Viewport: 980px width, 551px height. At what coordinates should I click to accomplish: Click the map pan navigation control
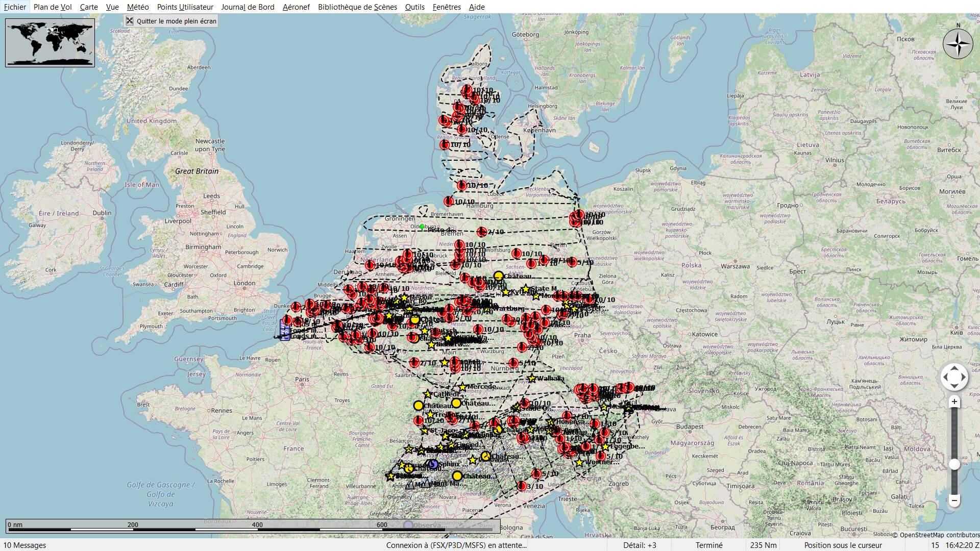point(954,378)
